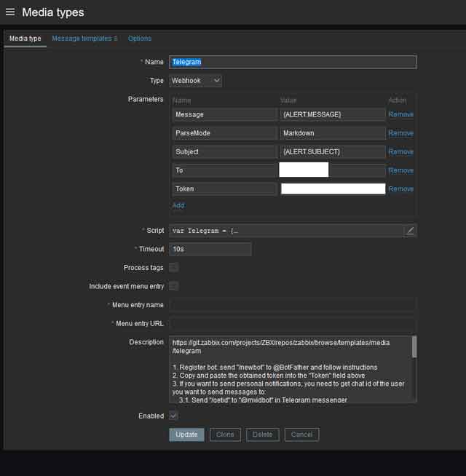Remove the To parameter
466x476 pixels.
click(400, 170)
